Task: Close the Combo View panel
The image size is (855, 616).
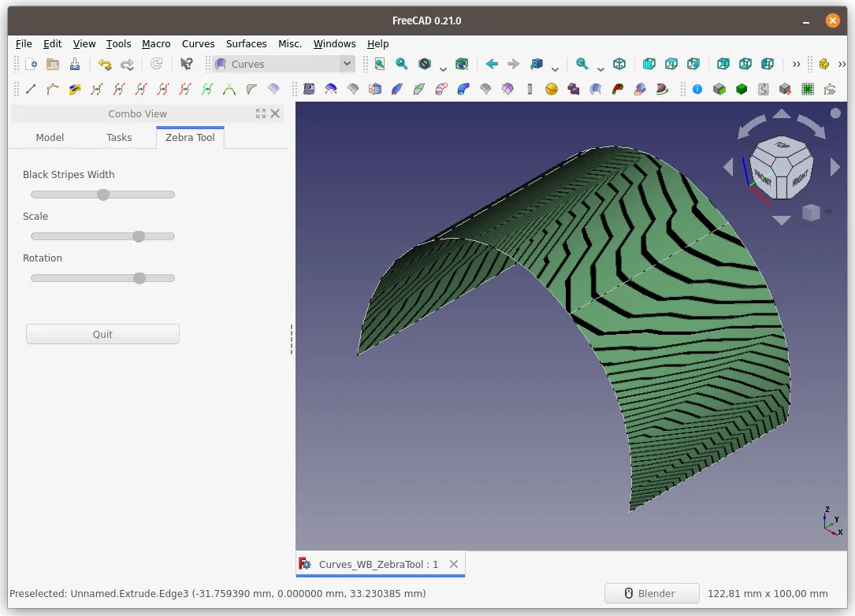Action: click(275, 113)
